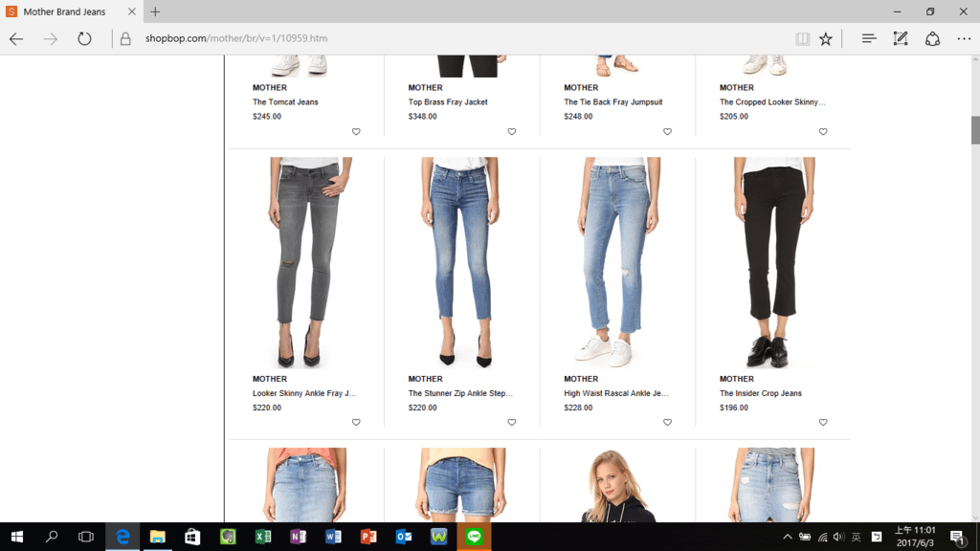Viewport: 980px width, 551px height.
Task: View black Insider Crop Jeans photo
Action: [x=773, y=262]
